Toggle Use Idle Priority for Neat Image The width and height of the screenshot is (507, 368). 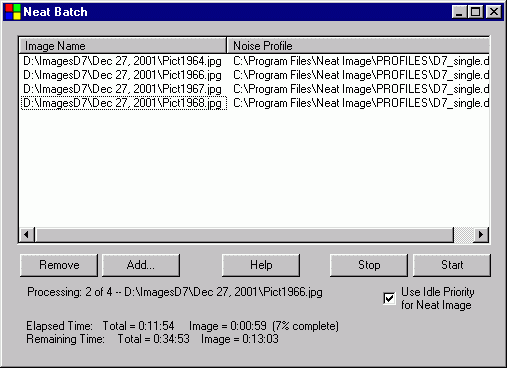389,298
